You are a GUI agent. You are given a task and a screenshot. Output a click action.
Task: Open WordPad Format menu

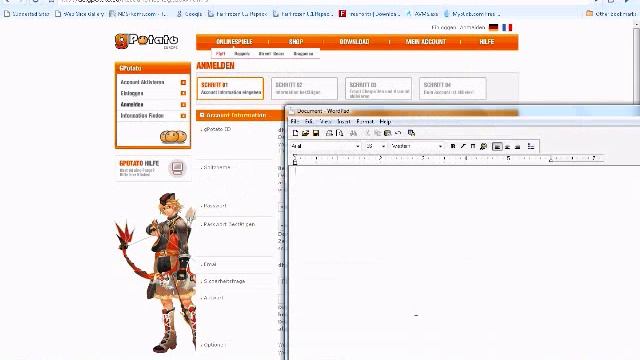365,122
